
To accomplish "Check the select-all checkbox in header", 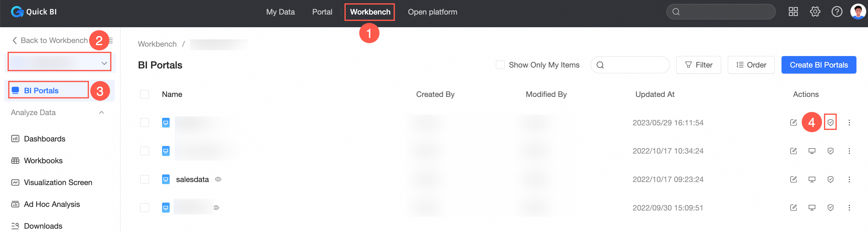I will click(x=144, y=94).
